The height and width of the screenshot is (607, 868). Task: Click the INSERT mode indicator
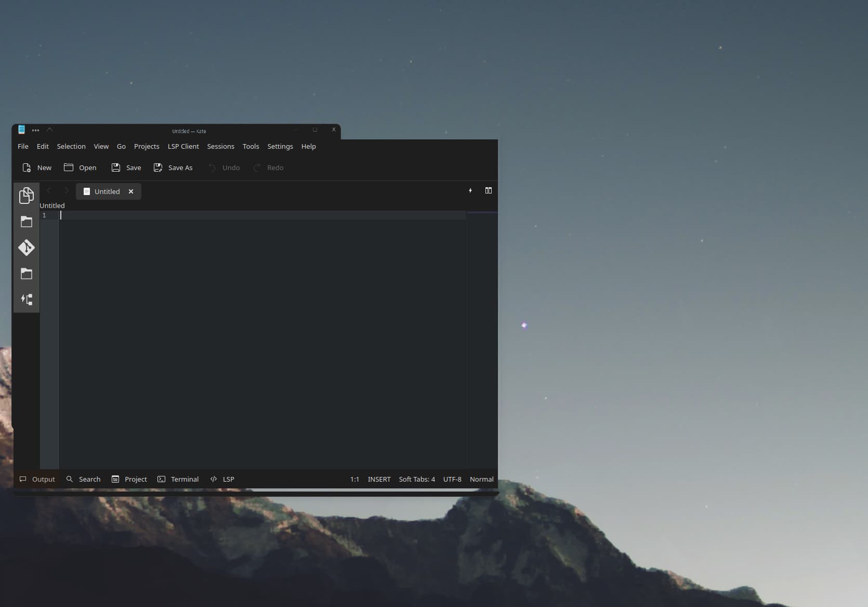click(379, 479)
